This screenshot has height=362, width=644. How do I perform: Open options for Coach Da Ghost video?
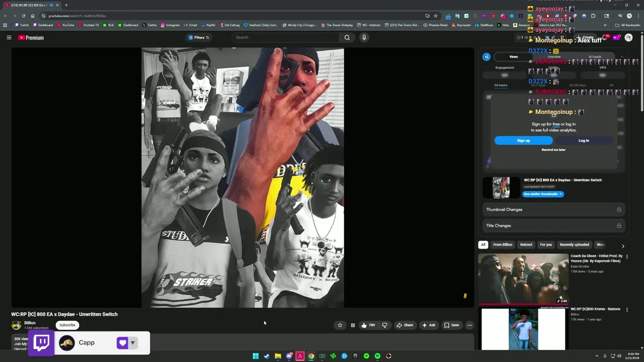[627, 257]
